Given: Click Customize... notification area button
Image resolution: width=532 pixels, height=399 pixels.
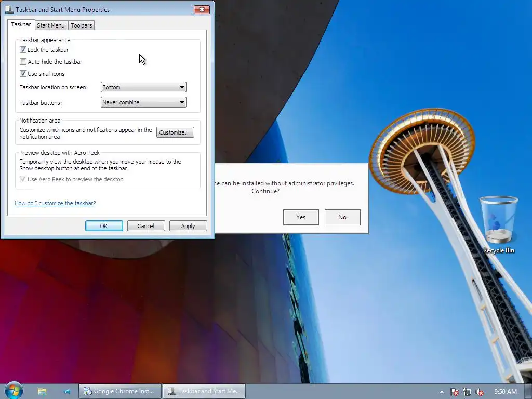Looking at the screenshot, I should 175,132.
